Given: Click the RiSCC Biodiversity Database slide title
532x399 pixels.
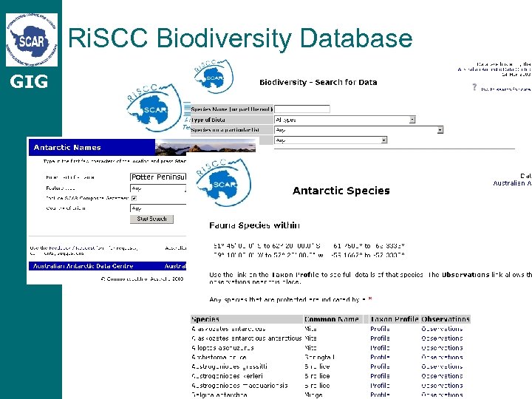Looking at the screenshot, I should tap(240, 38).
